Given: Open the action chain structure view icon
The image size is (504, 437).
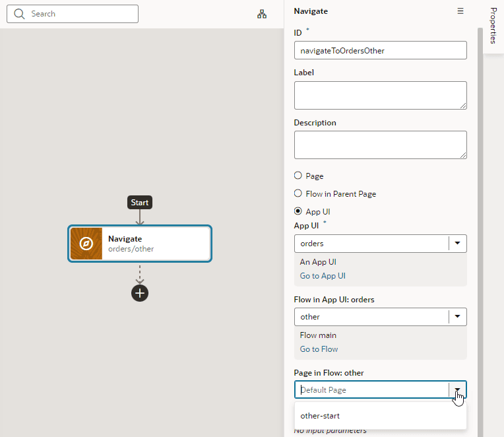Looking at the screenshot, I should pyautogui.click(x=262, y=14).
